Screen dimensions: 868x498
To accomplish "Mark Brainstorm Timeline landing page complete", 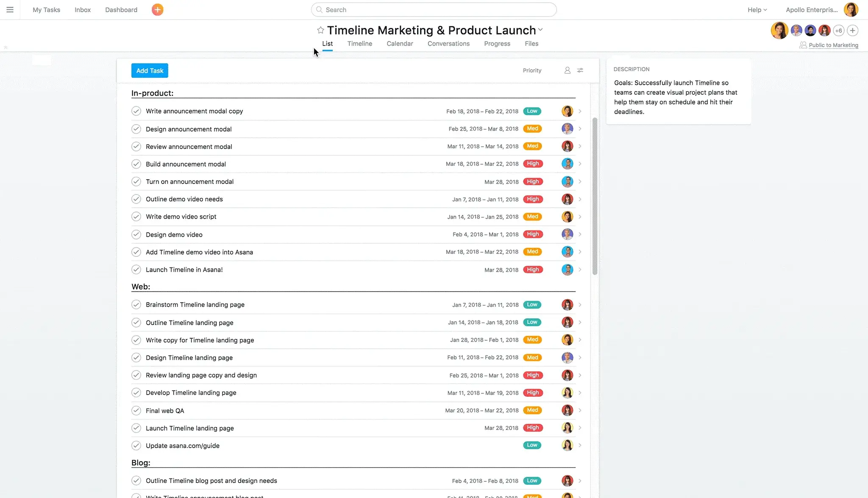I will [x=136, y=305].
